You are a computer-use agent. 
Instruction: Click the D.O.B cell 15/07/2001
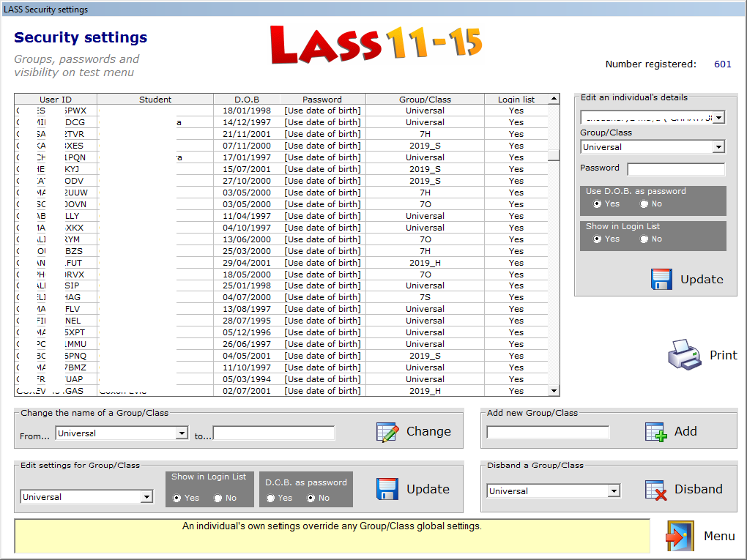coord(247,169)
